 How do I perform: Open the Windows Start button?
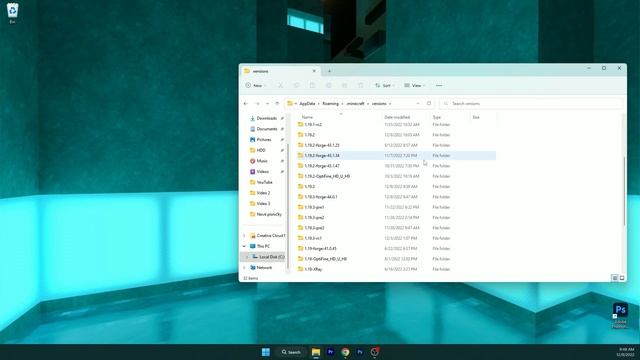pos(266,352)
